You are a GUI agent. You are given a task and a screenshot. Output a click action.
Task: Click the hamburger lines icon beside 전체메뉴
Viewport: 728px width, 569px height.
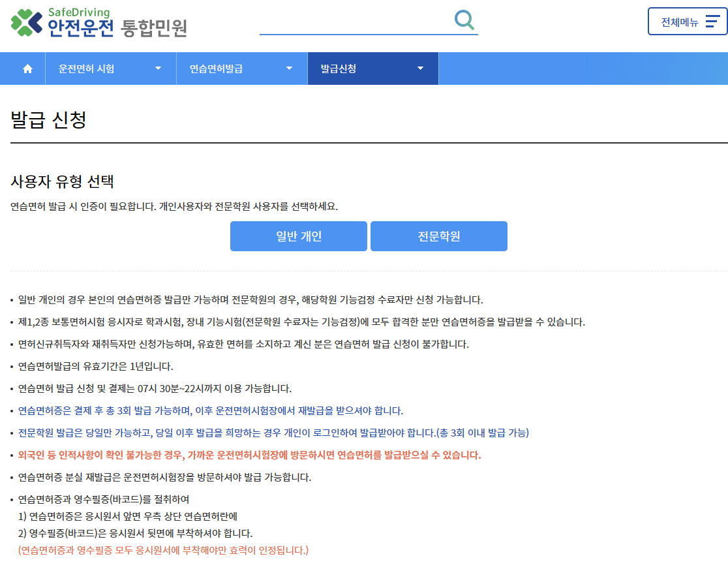tap(712, 22)
